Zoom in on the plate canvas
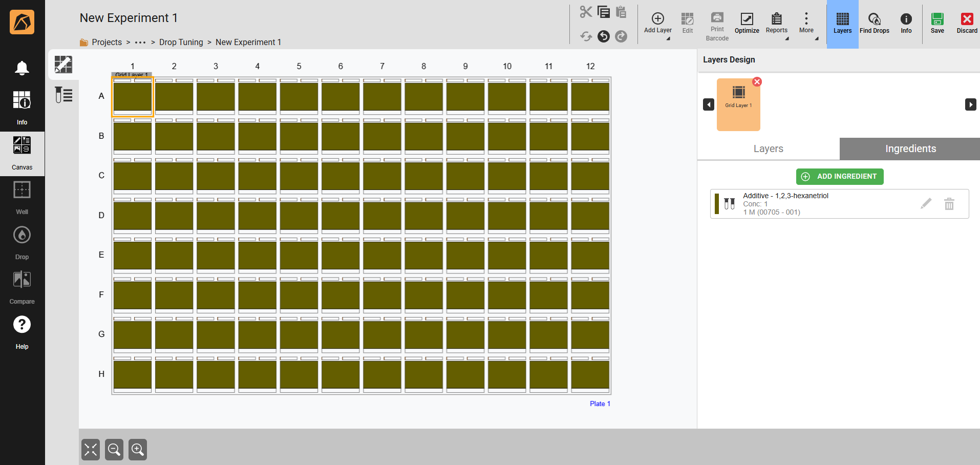980x465 pixels. [138, 450]
